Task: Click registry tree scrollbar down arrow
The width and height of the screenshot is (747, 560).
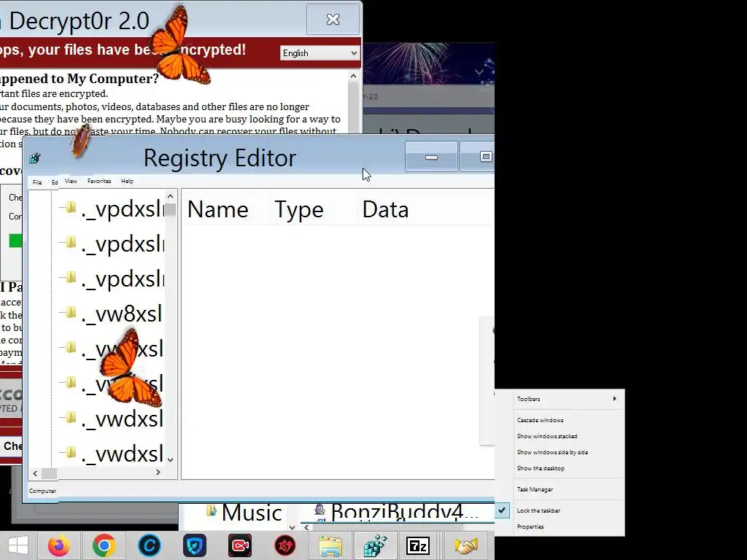Action: coord(170,460)
